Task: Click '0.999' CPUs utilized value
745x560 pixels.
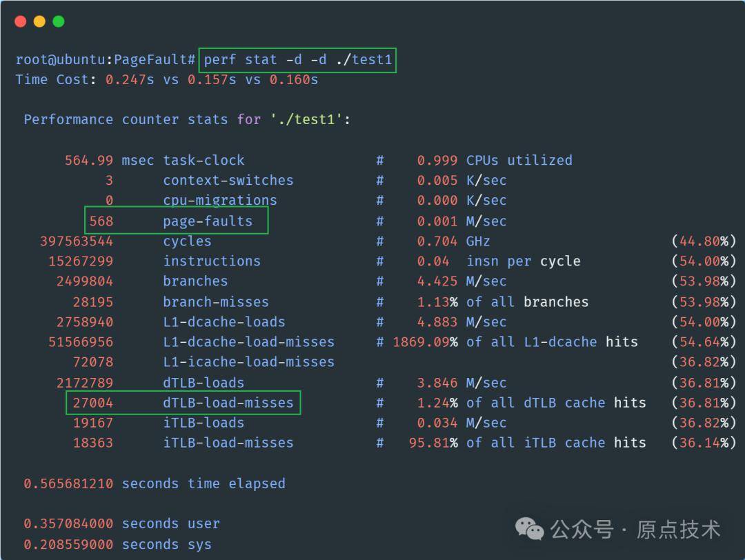Action: (x=437, y=160)
